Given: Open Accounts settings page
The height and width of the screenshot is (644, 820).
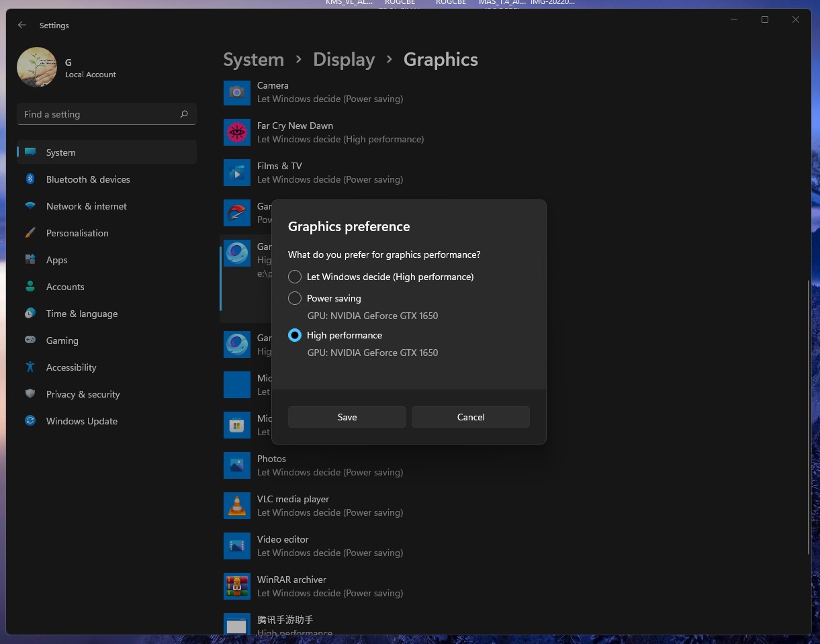Looking at the screenshot, I should point(107,287).
